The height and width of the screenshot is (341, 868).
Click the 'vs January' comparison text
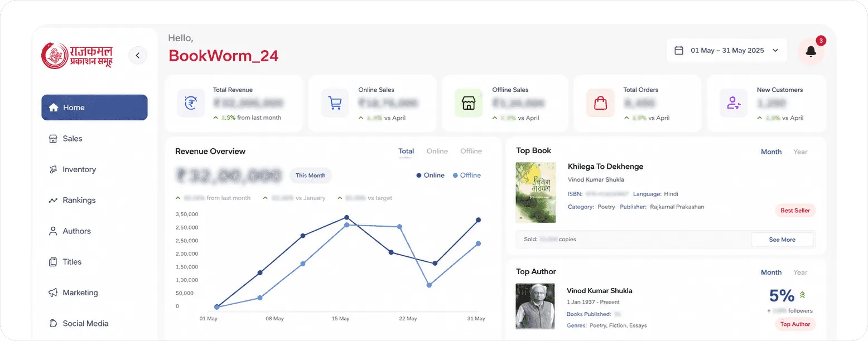pyautogui.click(x=310, y=198)
